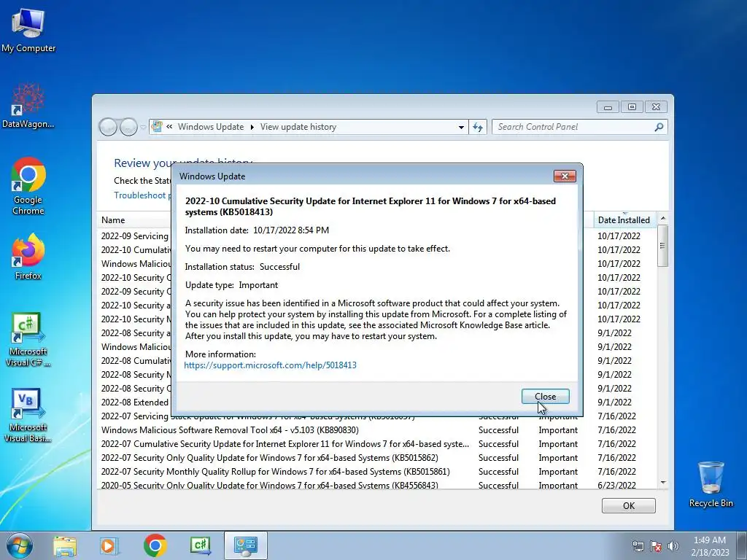747x560 pixels.
Task: Sort by the Date Installed column header
Action: coord(624,220)
